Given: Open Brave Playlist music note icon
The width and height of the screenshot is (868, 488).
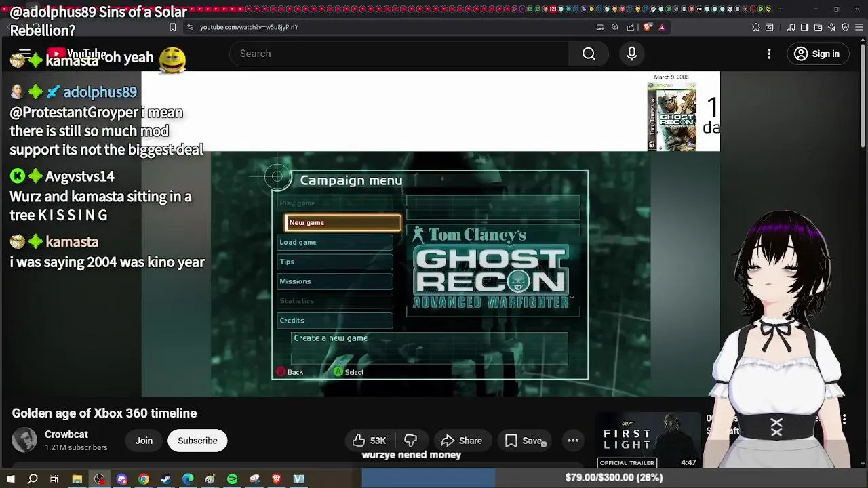Looking at the screenshot, I should point(791,27).
